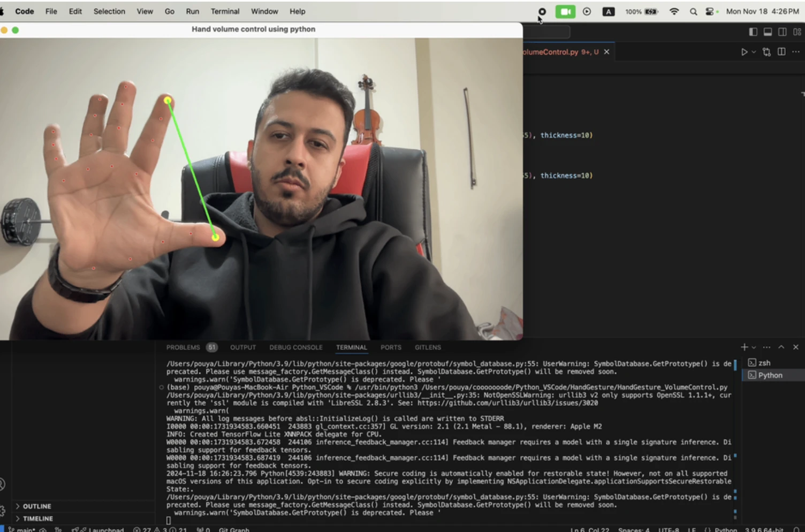Viewport: 805px width, 532px height.
Task: Split the editor to the right
Action: pyautogui.click(x=781, y=52)
